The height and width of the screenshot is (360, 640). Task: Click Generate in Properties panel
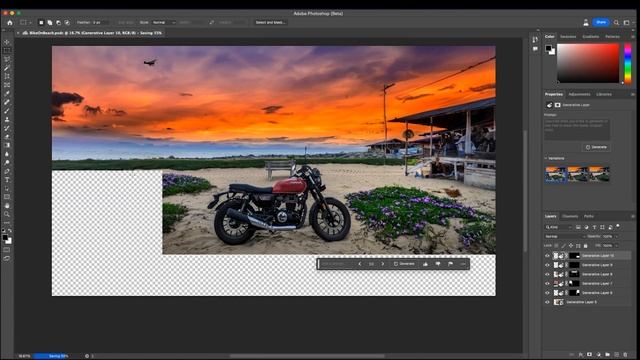[x=596, y=147]
